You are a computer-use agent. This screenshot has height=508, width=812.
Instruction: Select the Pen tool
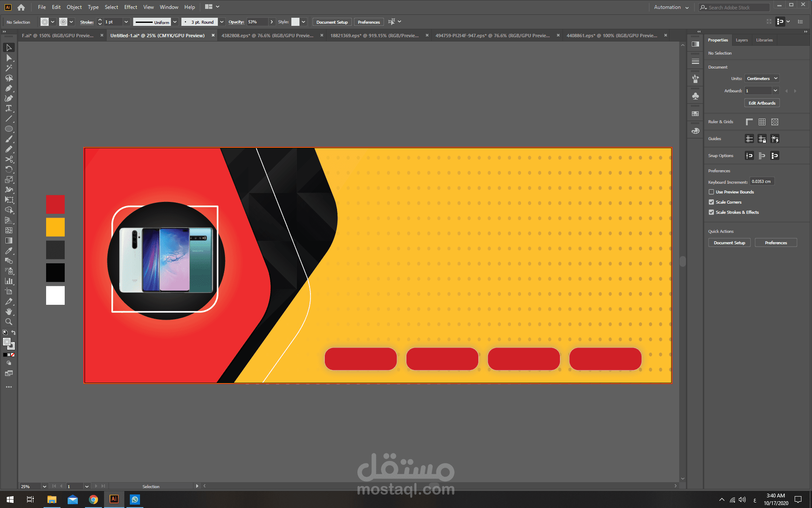8,88
